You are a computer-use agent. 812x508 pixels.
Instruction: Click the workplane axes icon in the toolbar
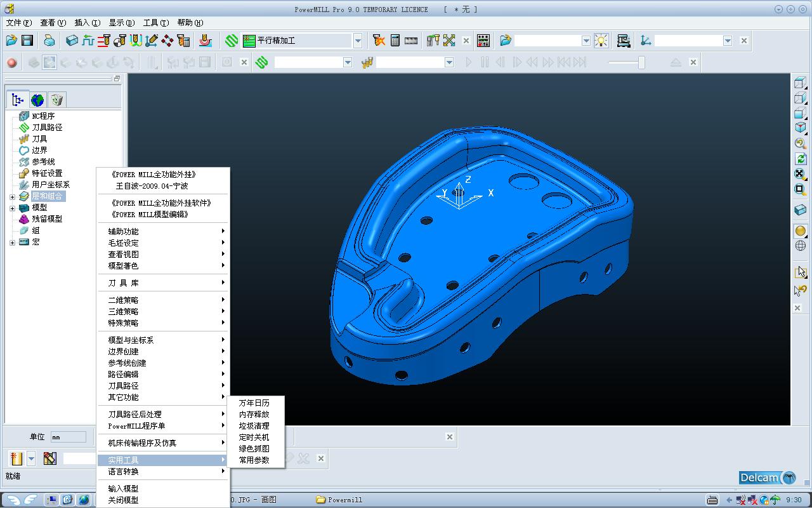tap(646, 41)
